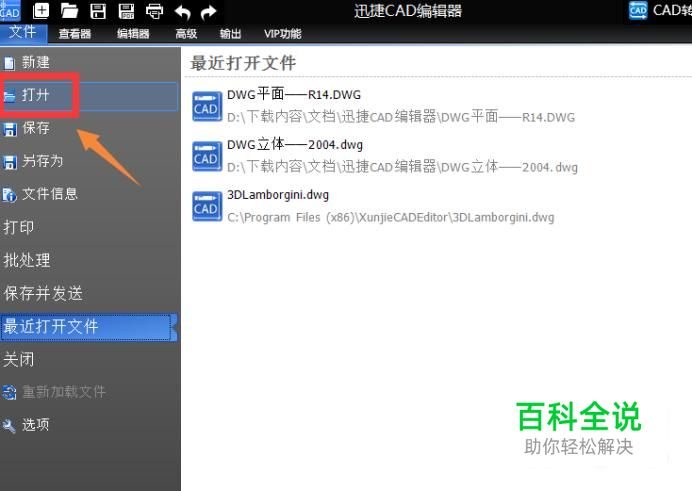Click the 重新加载文件 refresh icon

pyautogui.click(x=9, y=392)
